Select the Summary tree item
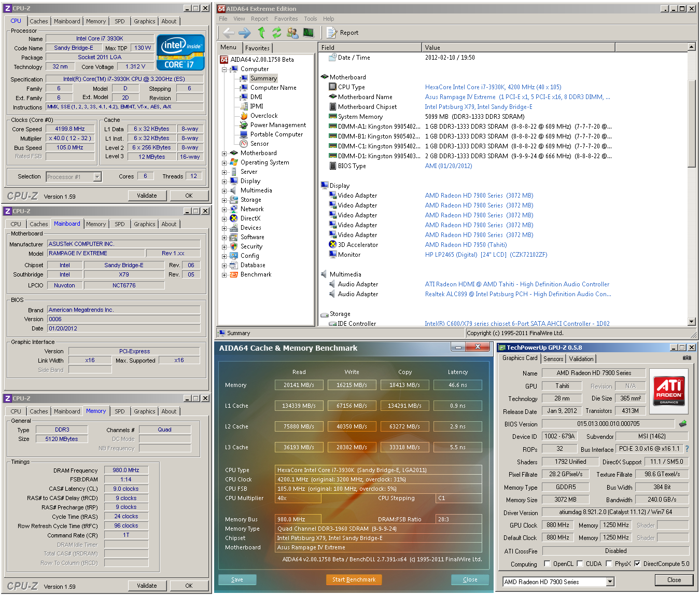Screen dimensions: 700x595 tap(263, 78)
